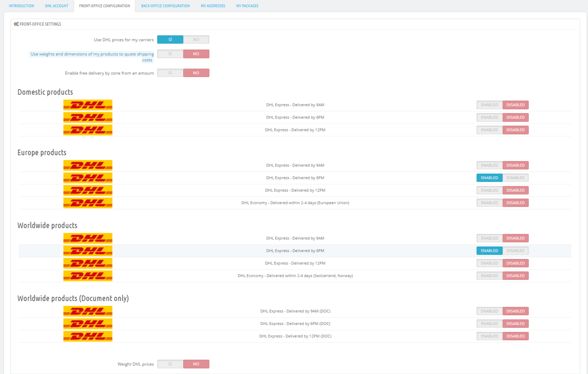Click Disabled for Domestic Delivered by 9AM
Viewport: 588px width, 374px height.
[515, 105]
